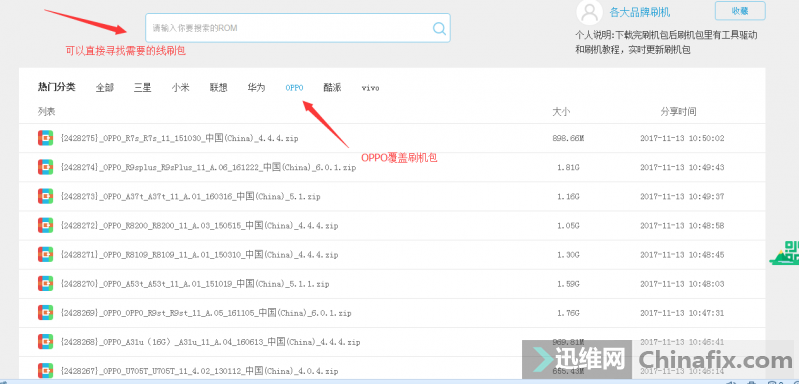Click the date 2017-11-13 10:48:03
This screenshot has height=384, width=799.
point(682,283)
